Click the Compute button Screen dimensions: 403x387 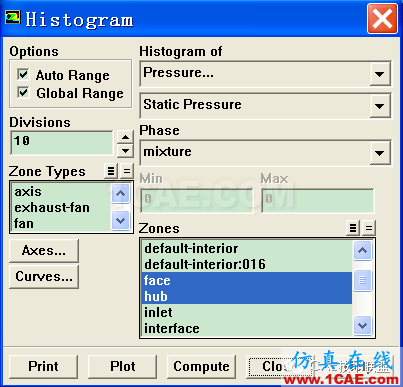201,366
